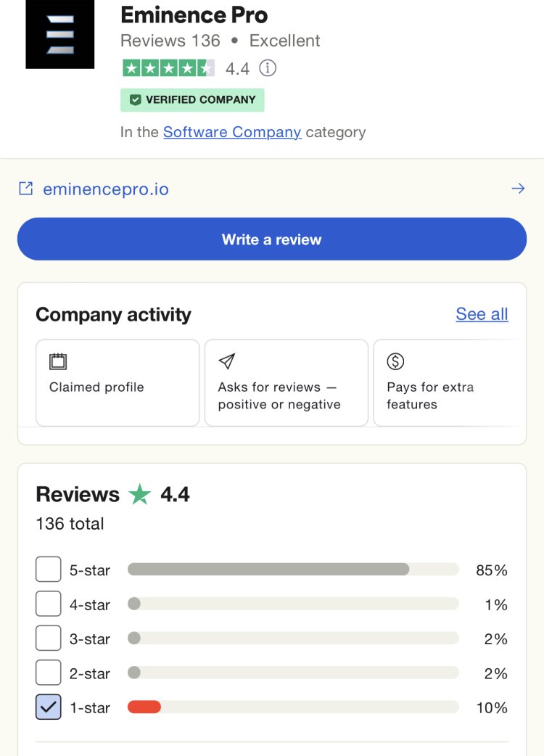Uncheck the 1-star filter checkbox
The width and height of the screenshot is (544, 756).
pos(48,707)
